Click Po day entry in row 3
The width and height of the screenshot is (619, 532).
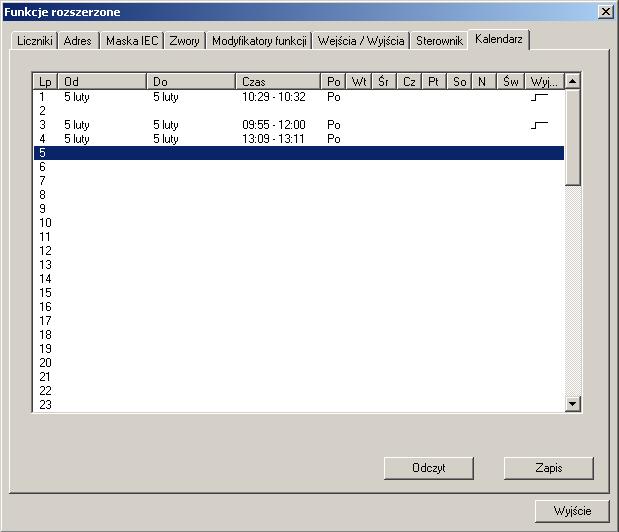point(334,125)
